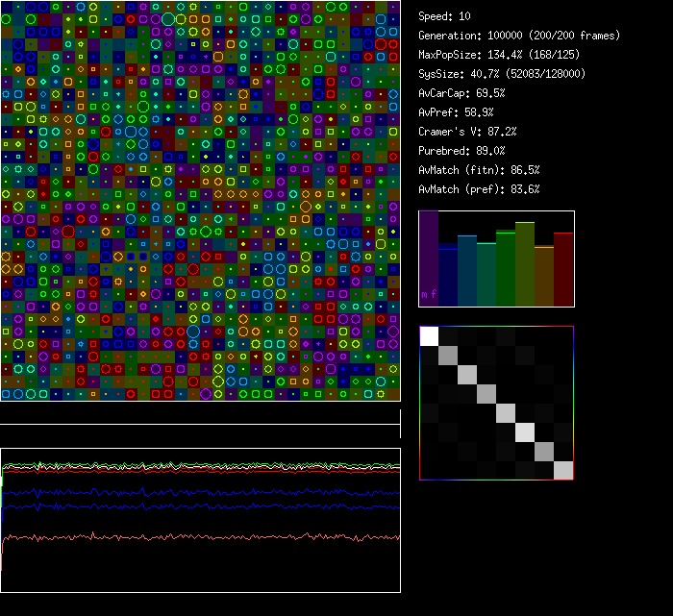Click the empty black strip above the line graph

(x=200, y=413)
